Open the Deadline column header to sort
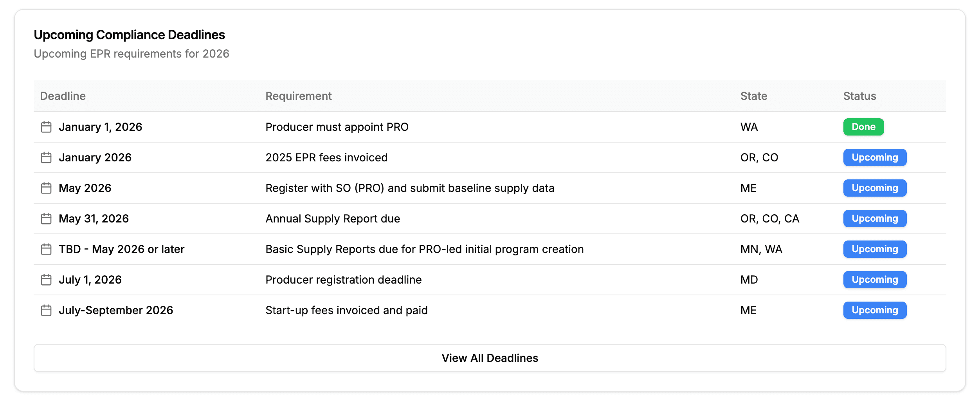Viewport: 980px width, 405px height. point(63,96)
